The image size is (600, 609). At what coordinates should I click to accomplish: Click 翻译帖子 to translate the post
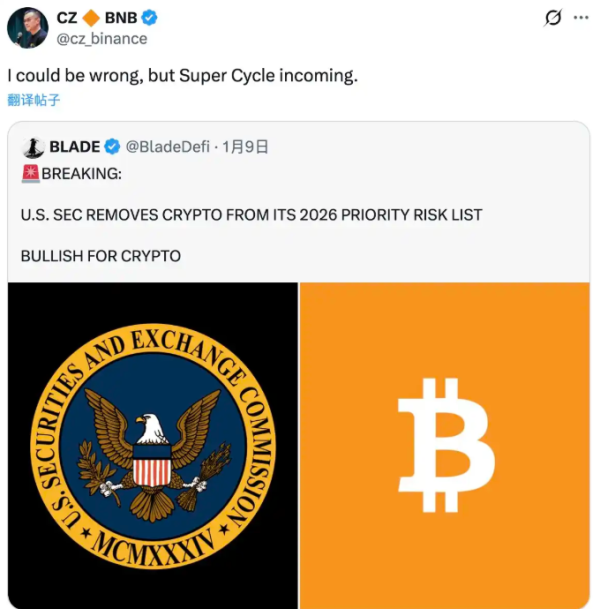34,99
